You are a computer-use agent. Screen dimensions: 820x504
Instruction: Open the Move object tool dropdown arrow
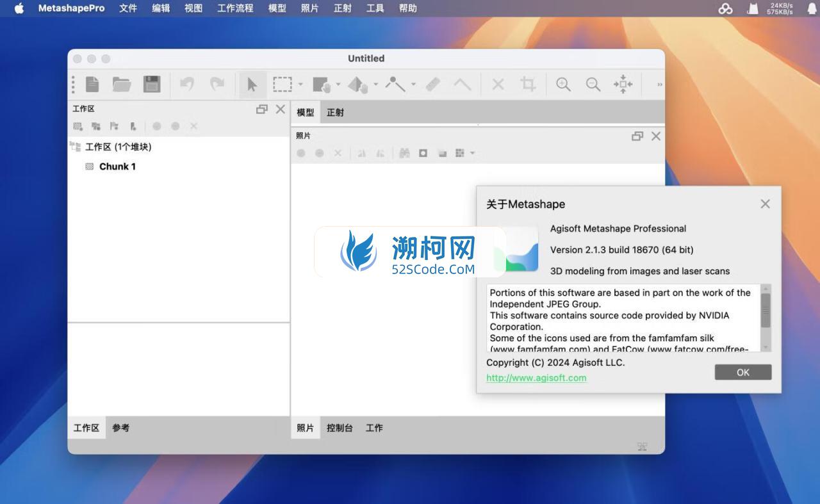(375, 85)
